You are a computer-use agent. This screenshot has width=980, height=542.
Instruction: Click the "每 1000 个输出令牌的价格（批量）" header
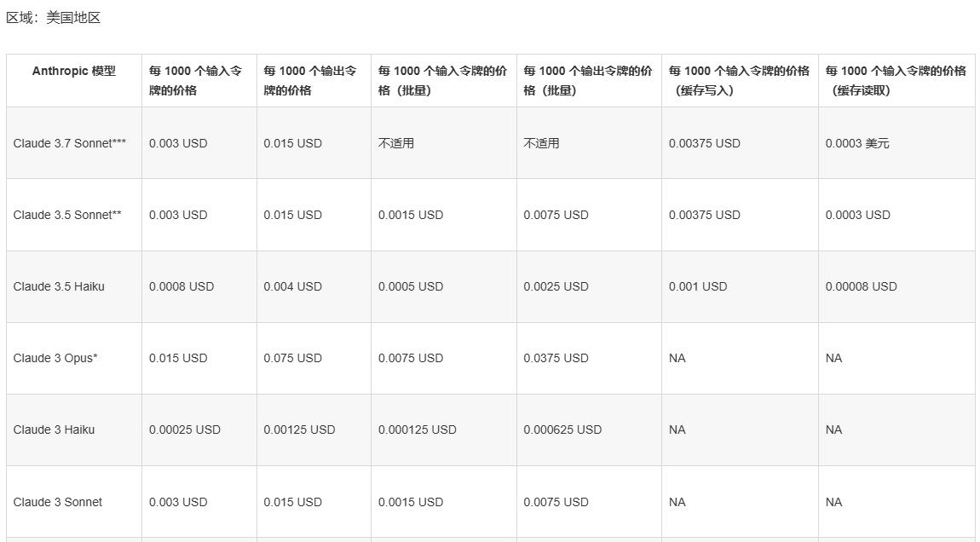(588, 80)
